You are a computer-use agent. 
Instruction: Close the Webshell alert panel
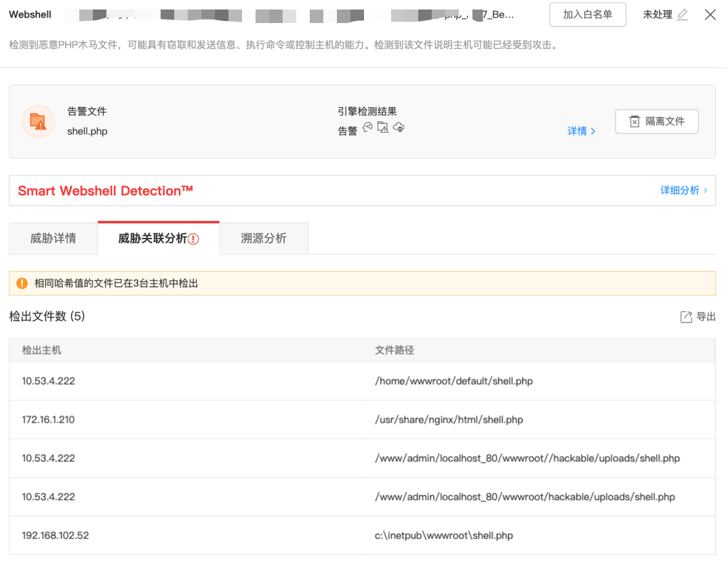click(x=710, y=15)
